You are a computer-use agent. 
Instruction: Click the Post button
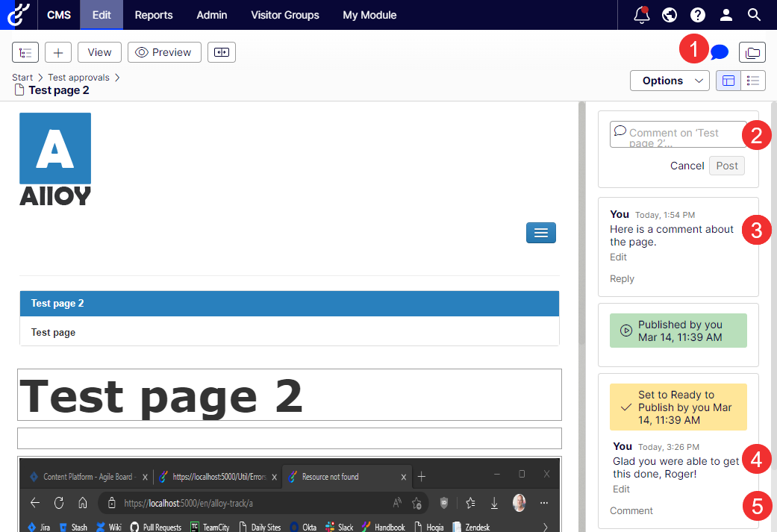(x=727, y=166)
